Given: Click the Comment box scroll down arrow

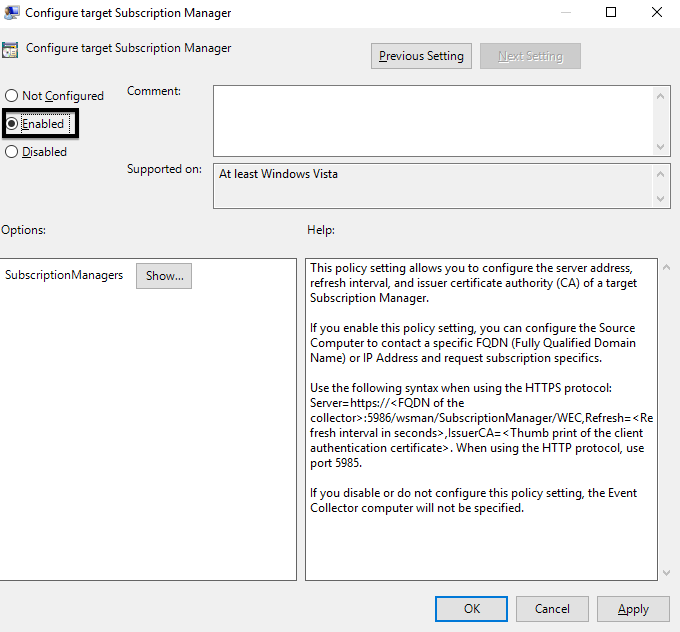Looking at the screenshot, I should coord(660,147).
